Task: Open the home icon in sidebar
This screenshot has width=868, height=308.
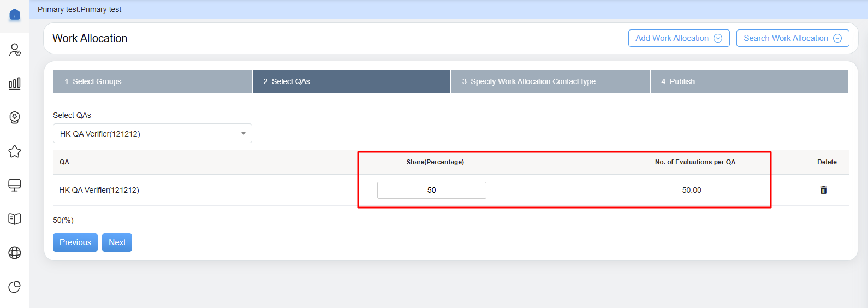Action: coord(15,15)
